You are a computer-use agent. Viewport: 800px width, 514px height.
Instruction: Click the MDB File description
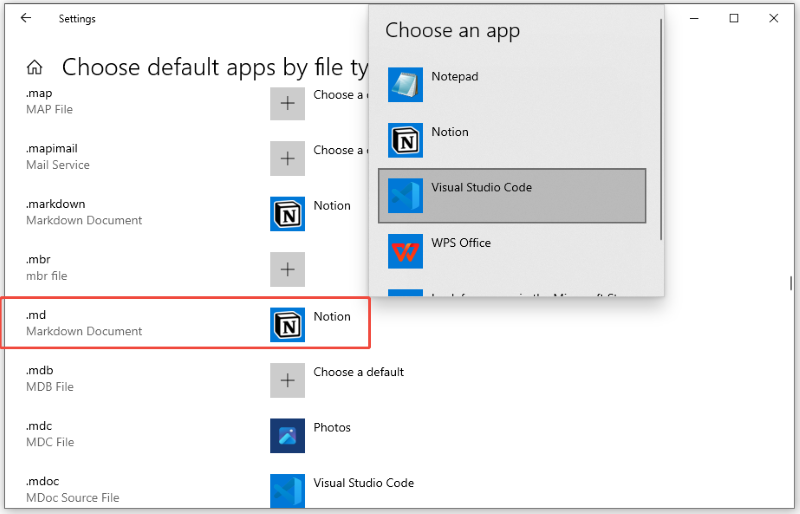49,387
